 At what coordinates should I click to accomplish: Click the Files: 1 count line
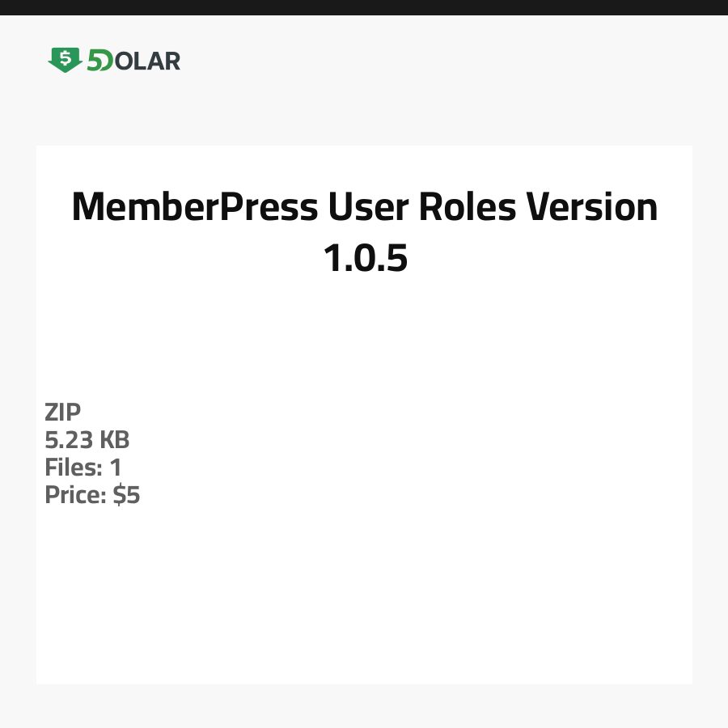coord(83,468)
